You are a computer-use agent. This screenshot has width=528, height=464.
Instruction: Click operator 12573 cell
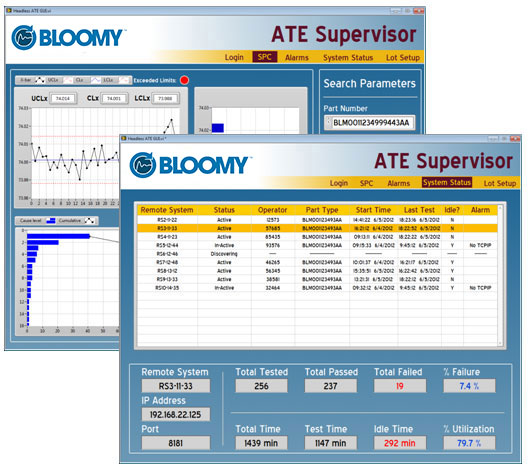[x=272, y=220]
